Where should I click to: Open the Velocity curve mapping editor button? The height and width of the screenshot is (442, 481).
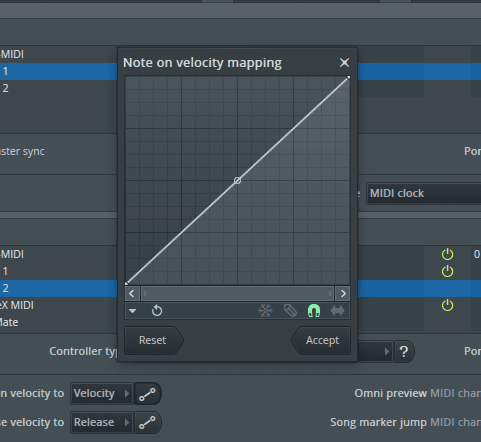[x=147, y=394]
